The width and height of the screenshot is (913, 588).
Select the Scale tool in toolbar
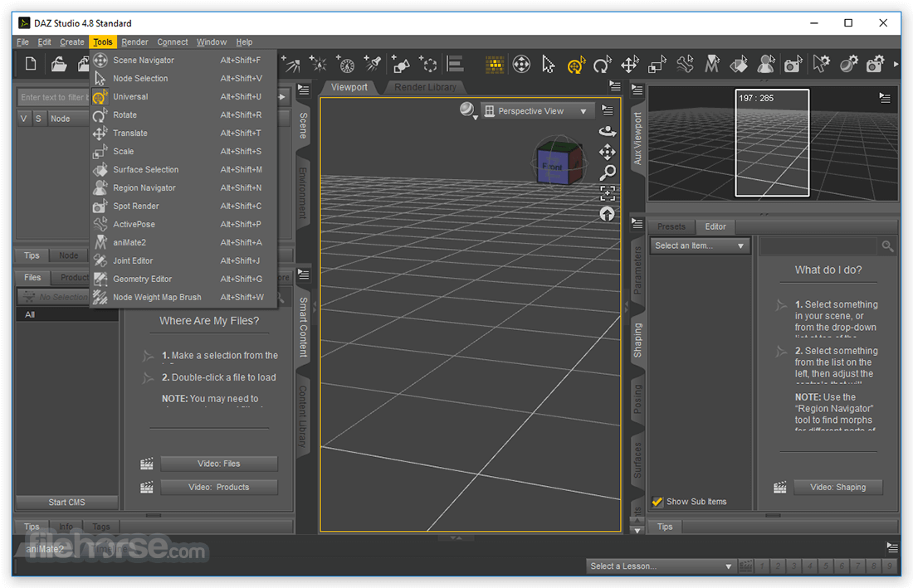[x=657, y=64]
